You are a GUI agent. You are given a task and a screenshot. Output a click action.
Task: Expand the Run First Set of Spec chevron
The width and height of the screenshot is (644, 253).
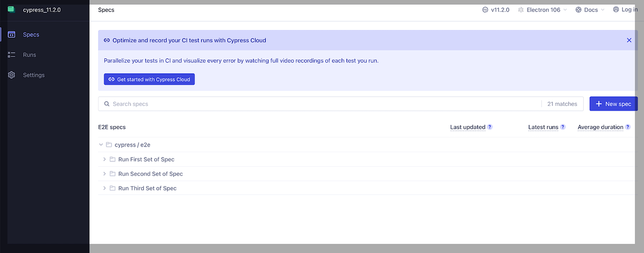click(x=104, y=159)
